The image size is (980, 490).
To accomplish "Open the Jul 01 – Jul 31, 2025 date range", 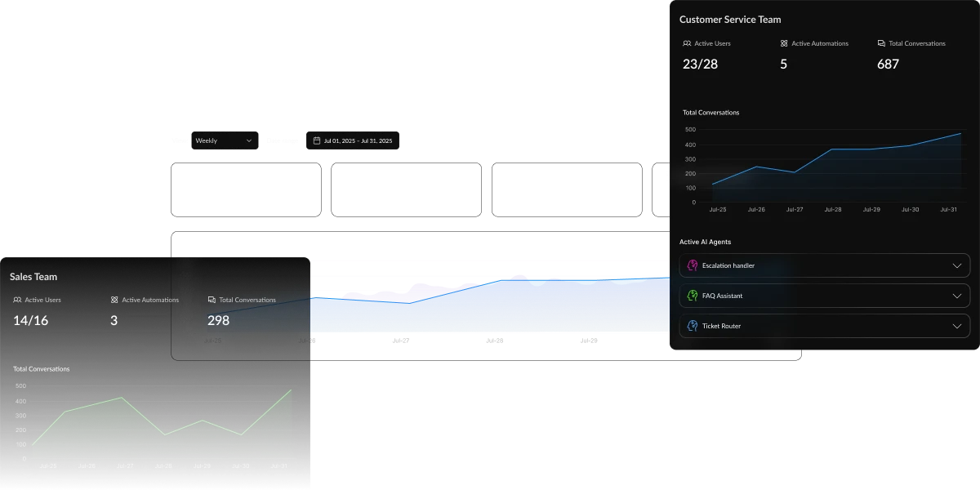I will [x=358, y=140].
